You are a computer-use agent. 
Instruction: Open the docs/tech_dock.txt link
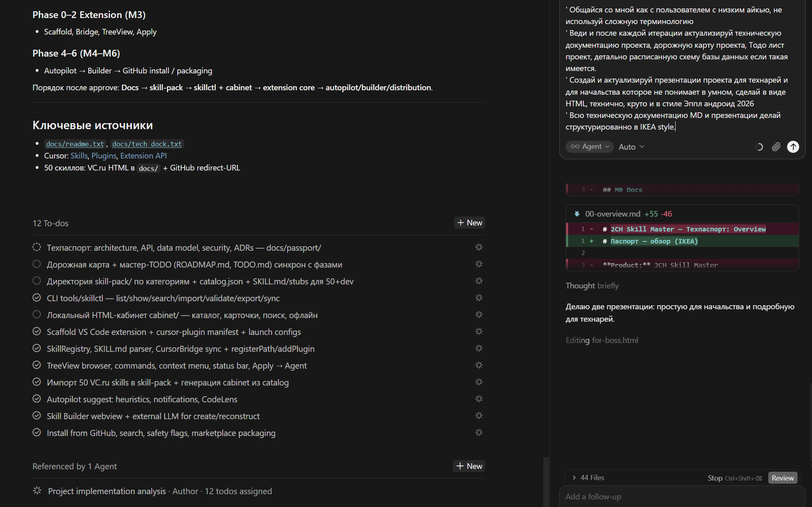[x=147, y=144]
